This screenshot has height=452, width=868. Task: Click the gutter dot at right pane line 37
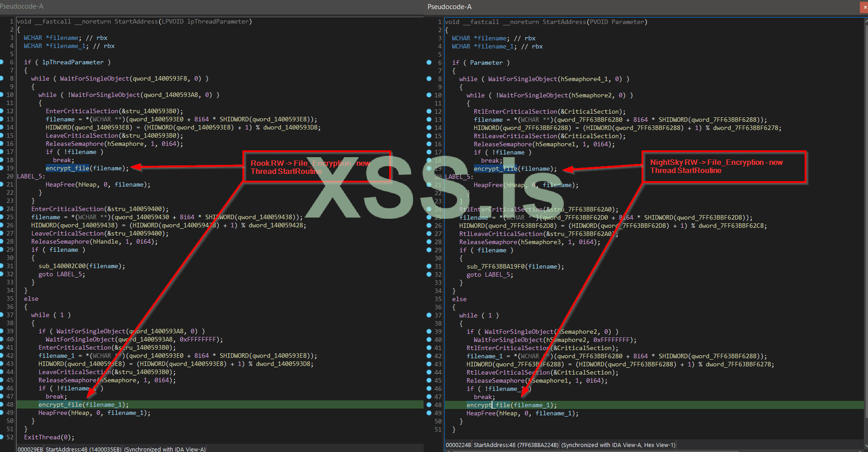coord(429,315)
